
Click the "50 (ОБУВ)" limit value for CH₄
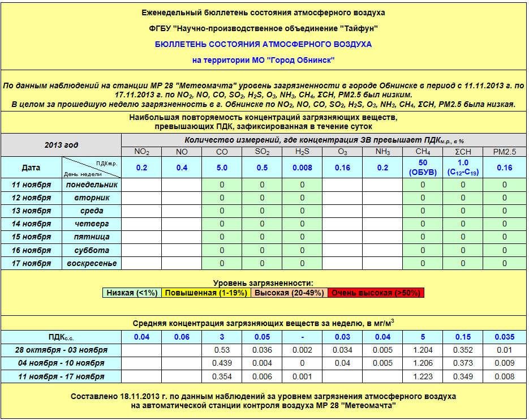[x=423, y=168]
